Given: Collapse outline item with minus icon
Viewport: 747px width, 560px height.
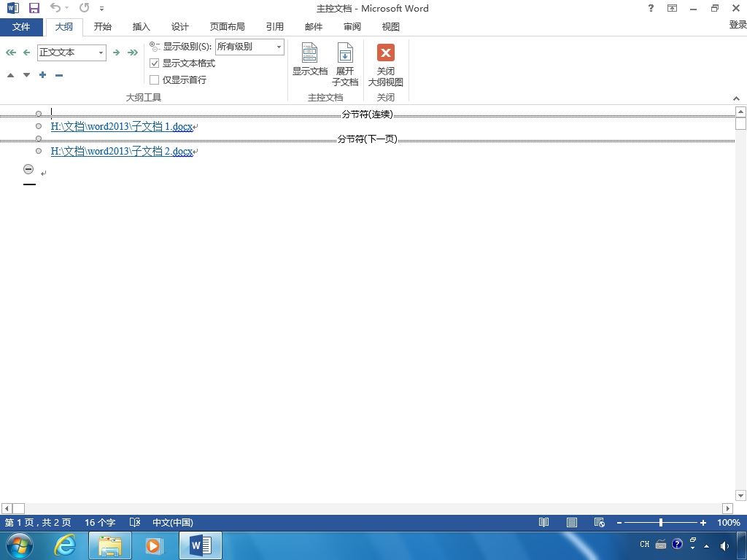Looking at the screenshot, I should [x=59, y=75].
